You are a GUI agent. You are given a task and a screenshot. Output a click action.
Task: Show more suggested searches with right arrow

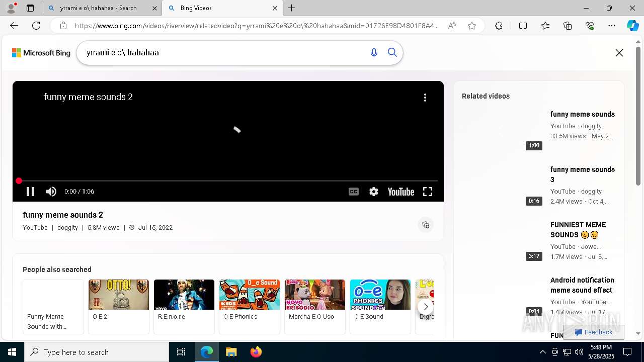coord(426,306)
